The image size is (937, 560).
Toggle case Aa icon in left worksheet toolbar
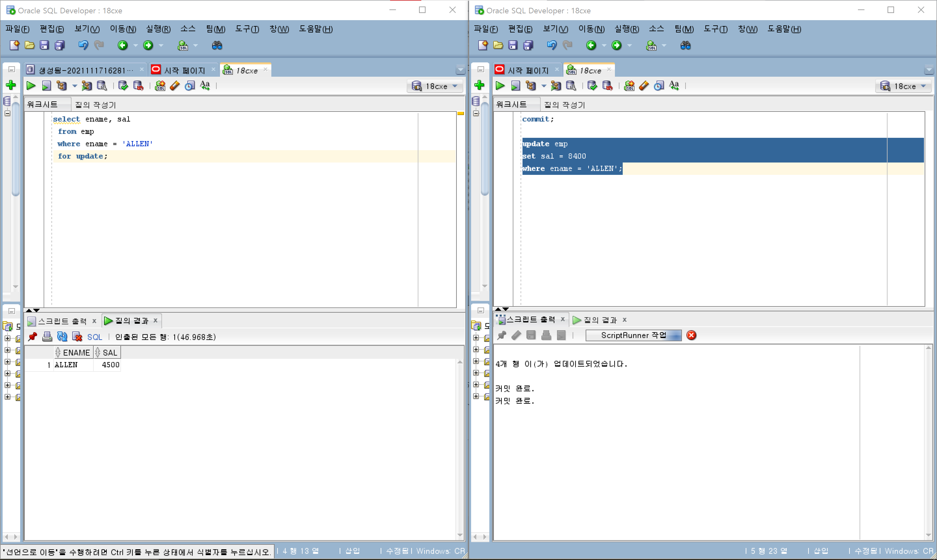pyautogui.click(x=205, y=86)
